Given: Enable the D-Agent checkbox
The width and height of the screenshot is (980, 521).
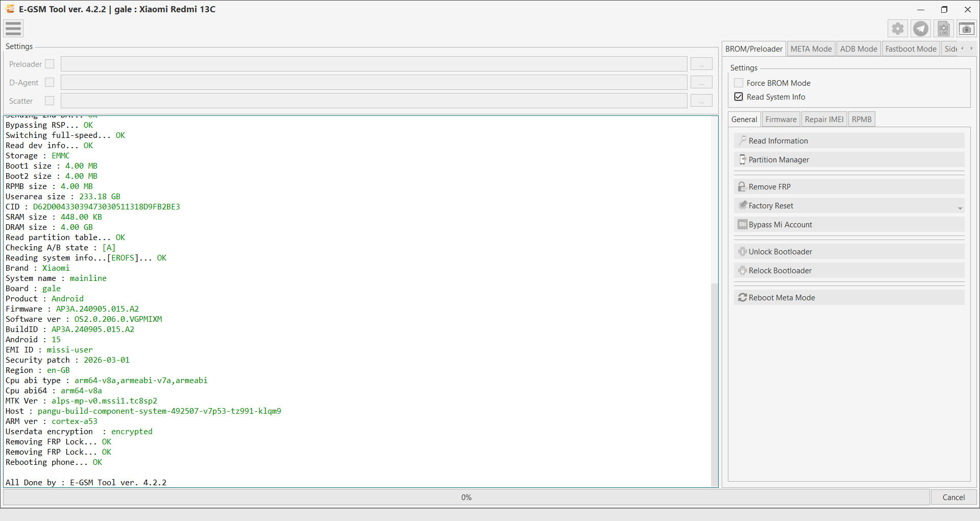Looking at the screenshot, I should 50,82.
